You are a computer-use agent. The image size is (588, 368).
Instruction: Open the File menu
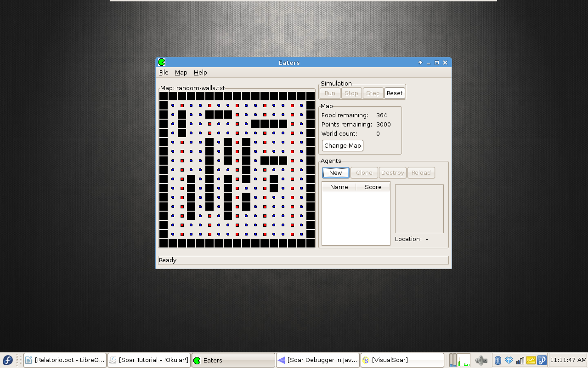(x=164, y=73)
